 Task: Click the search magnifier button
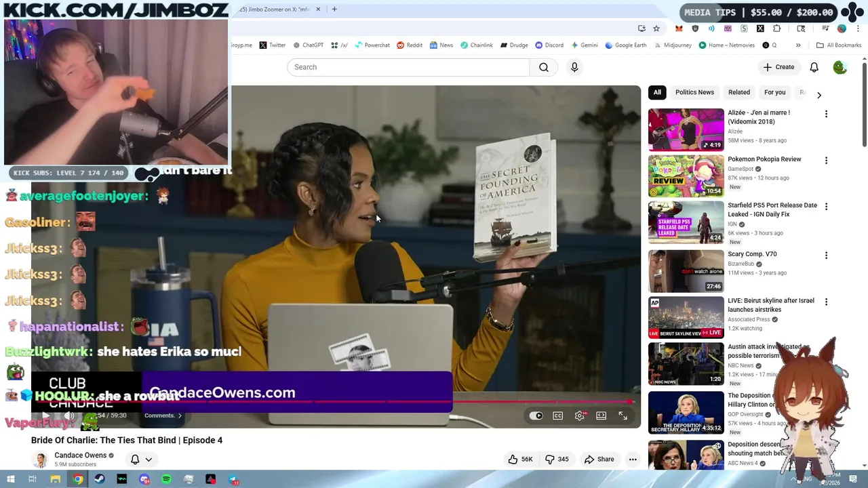544,67
